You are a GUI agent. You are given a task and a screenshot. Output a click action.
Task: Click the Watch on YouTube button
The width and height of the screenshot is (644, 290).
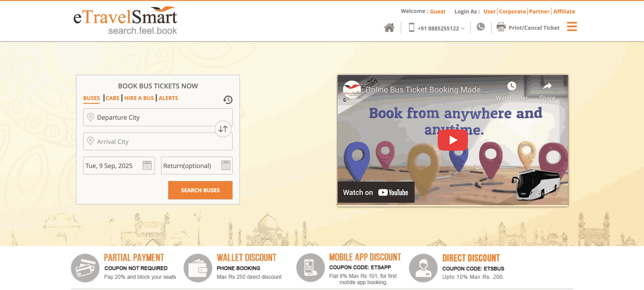(375, 192)
